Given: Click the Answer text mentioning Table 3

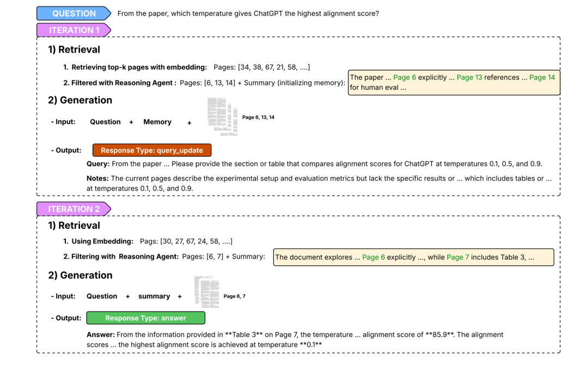Looking at the screenshot, I should pos(295,339).
